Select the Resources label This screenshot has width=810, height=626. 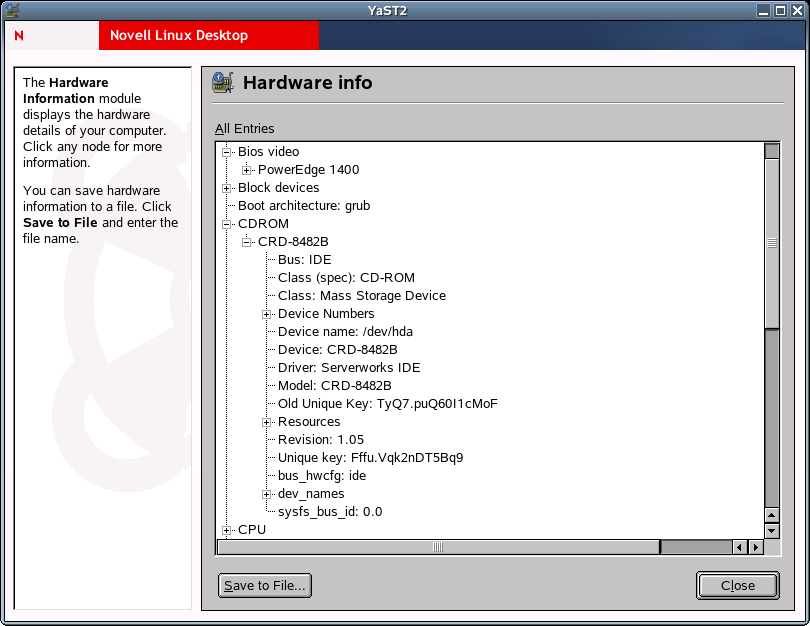(x=309, y=422)
